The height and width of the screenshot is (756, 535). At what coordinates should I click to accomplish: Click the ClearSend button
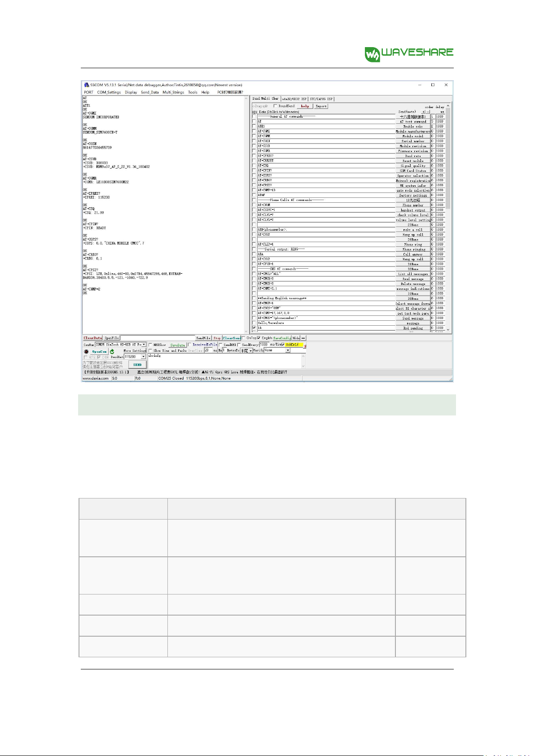232,338
